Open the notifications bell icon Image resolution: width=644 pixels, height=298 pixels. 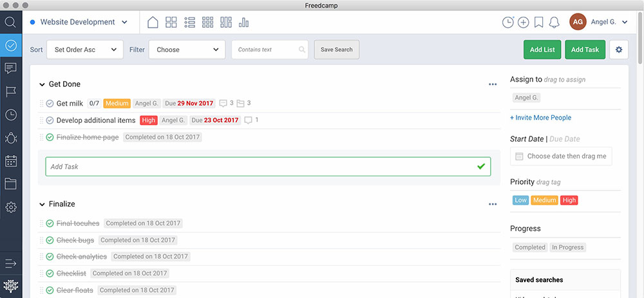pyautogui.click(x=554, y=23)
